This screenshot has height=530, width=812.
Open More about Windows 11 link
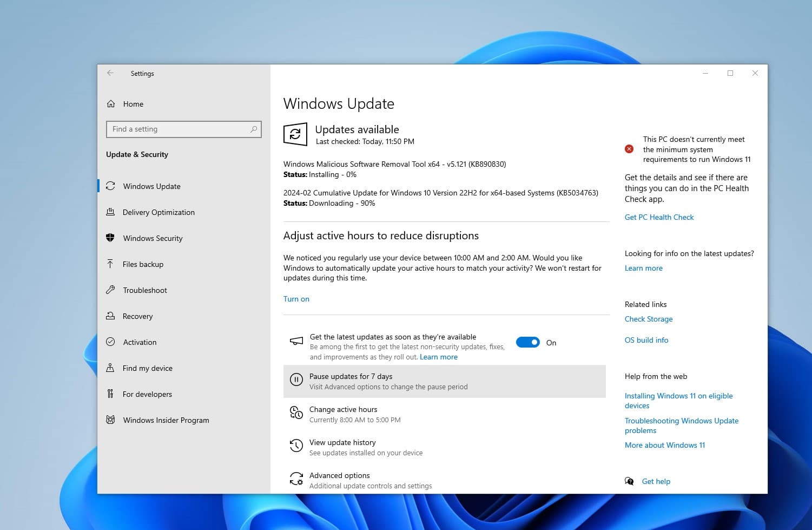coord(665,445)
